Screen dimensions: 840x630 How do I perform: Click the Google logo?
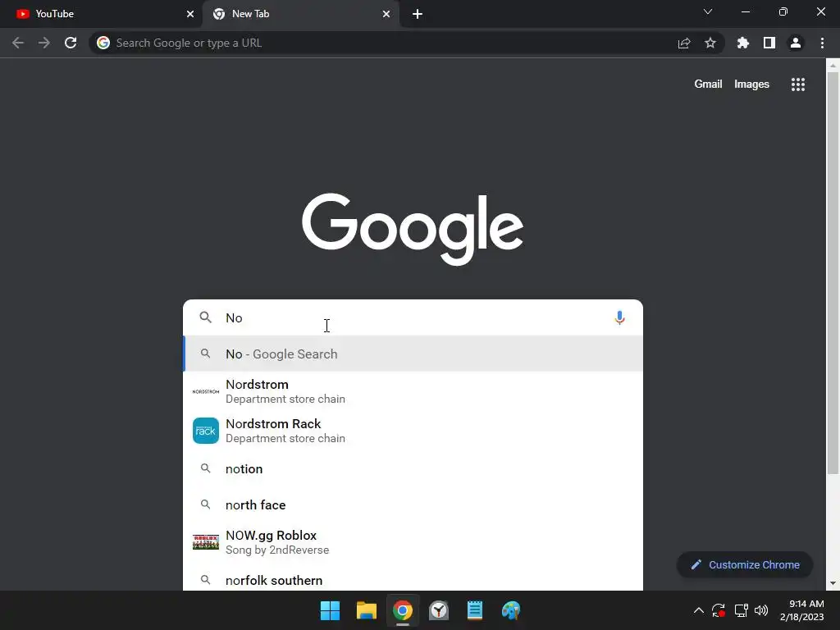(413, 229)
